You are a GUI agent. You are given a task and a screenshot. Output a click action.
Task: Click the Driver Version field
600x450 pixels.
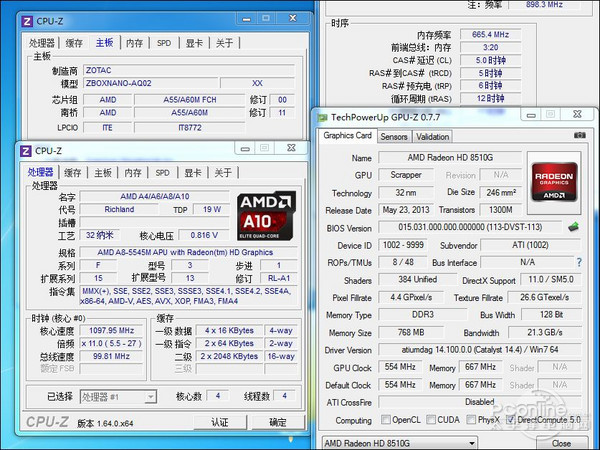(x=479, y=349)
